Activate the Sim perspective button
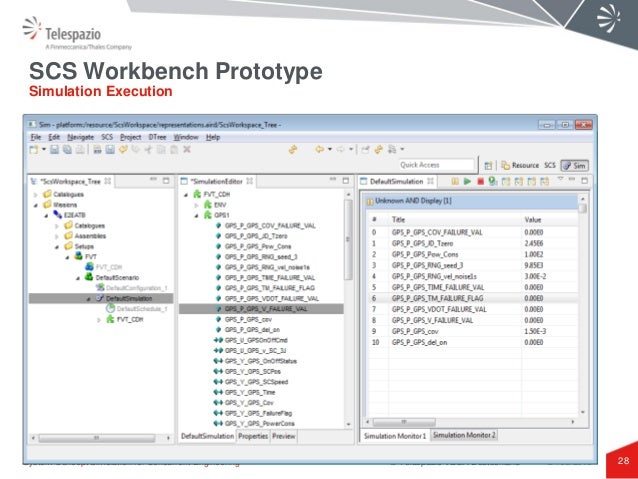The width and height of the screenshot is (638, 479). point(574,165)
